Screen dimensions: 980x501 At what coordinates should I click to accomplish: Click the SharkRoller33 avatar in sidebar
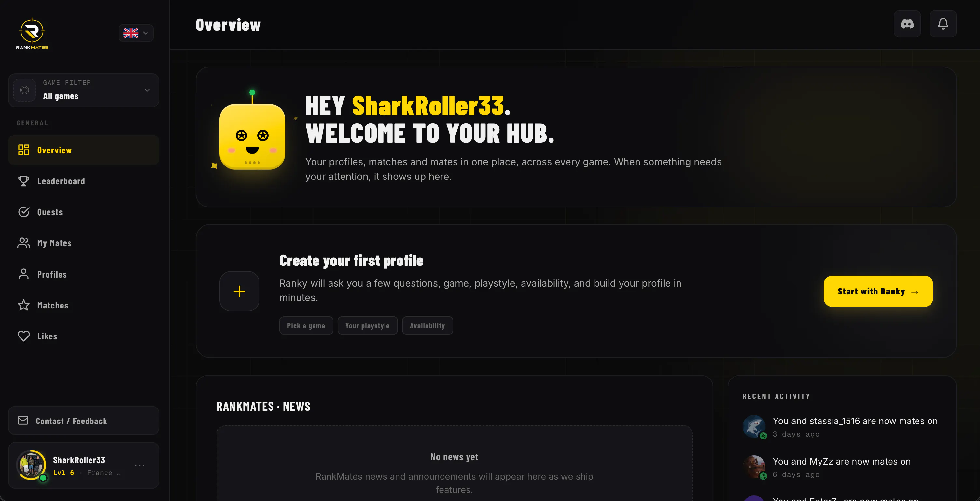[32, 465]
